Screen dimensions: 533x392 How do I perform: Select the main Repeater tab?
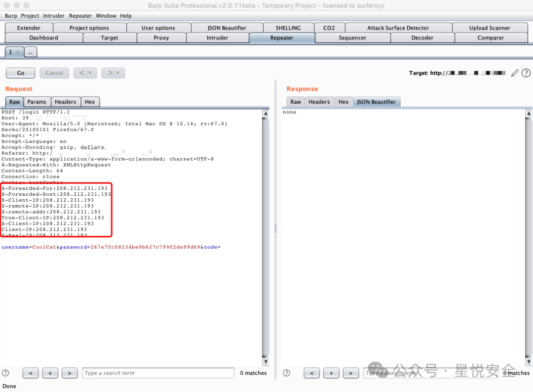tap(282, 37)
